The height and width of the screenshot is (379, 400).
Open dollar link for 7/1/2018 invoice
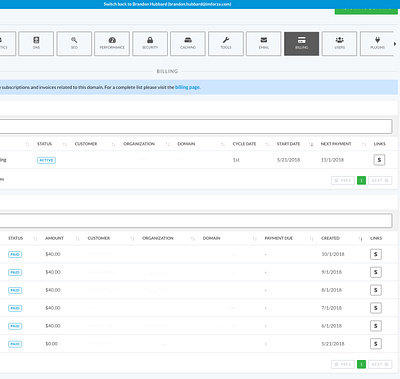[376, 308]
